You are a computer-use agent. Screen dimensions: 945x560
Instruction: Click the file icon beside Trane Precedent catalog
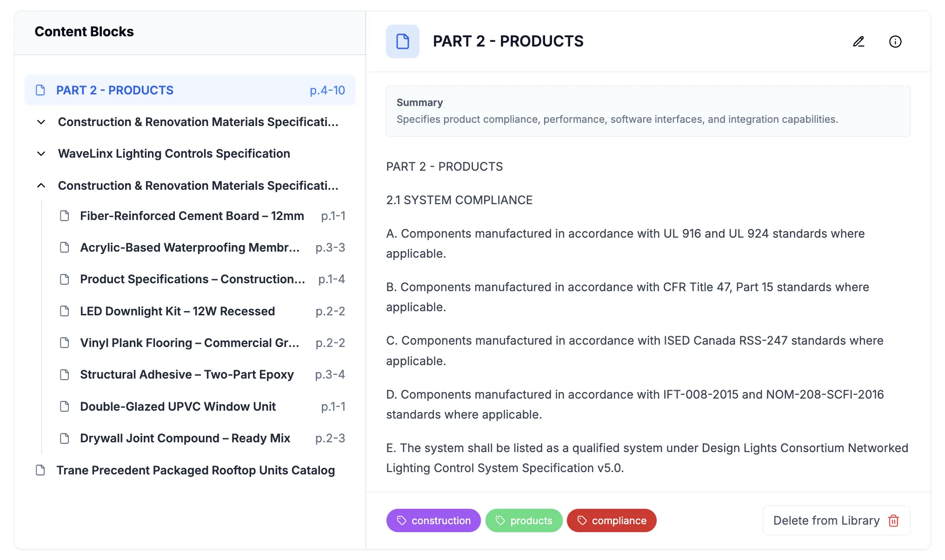pyautogui.click(x=40, y=470)
